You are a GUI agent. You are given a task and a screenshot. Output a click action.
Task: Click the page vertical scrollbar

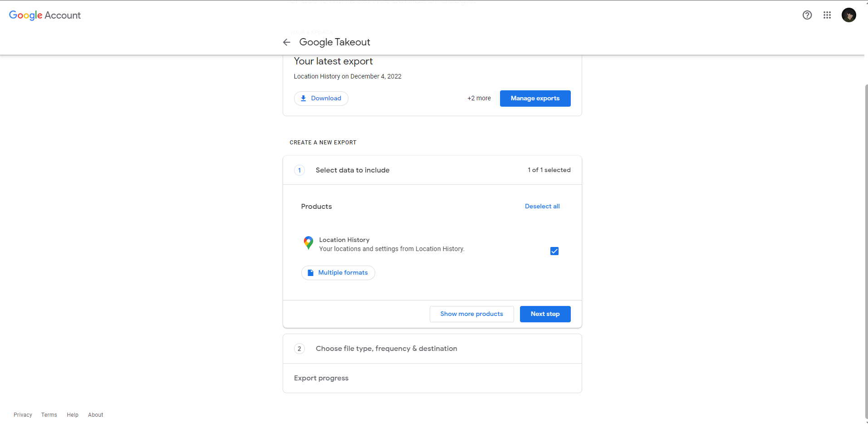pos(866,252)
